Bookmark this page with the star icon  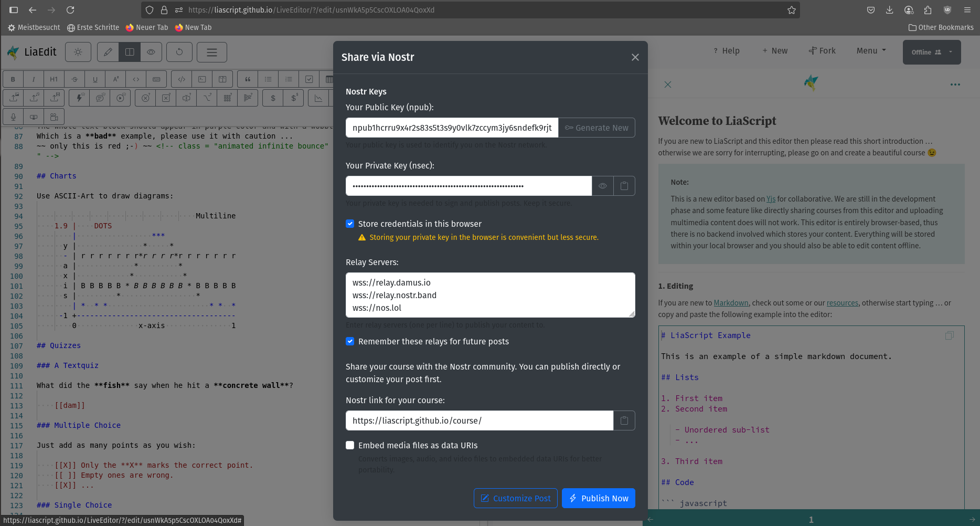point(792,10)
